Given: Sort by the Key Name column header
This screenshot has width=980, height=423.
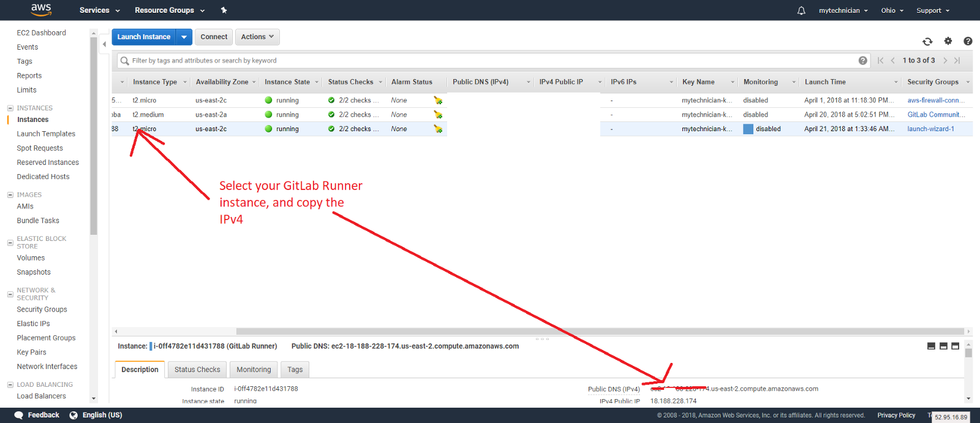Looking at the screenshot, I should tap(698, 82).
